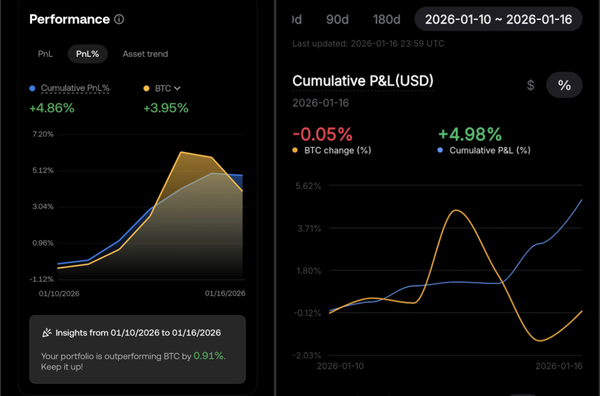Open the Asset trend tab

145,54
